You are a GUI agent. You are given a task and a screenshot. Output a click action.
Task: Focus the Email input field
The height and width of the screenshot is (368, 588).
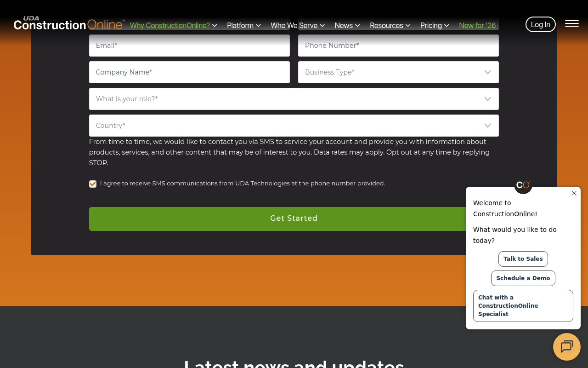189,46
